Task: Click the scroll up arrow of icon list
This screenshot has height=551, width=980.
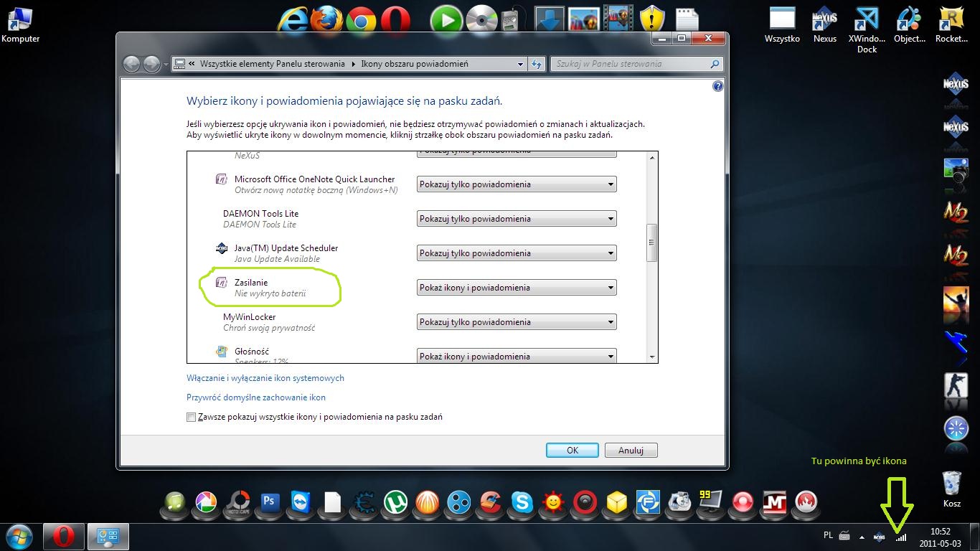Action: [652, 158]
